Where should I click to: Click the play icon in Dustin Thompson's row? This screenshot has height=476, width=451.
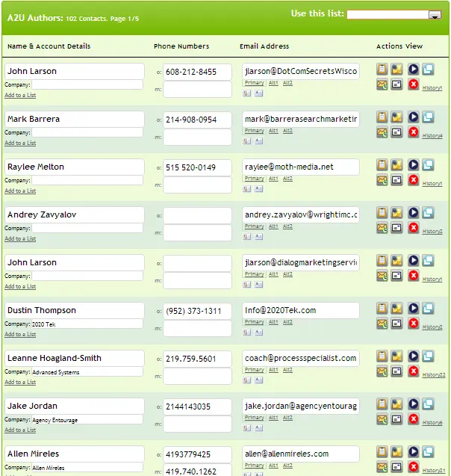[413, 309]
